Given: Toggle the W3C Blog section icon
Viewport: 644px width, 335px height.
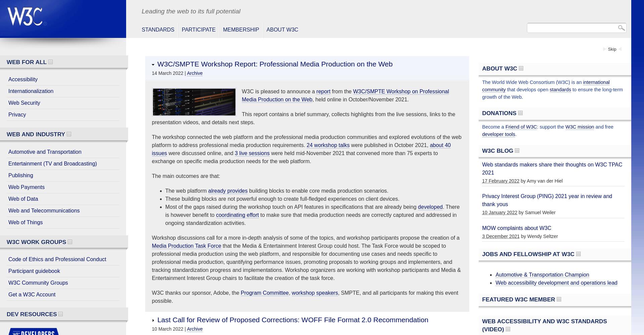Looking at the screenshot, I should pos(517,151).
